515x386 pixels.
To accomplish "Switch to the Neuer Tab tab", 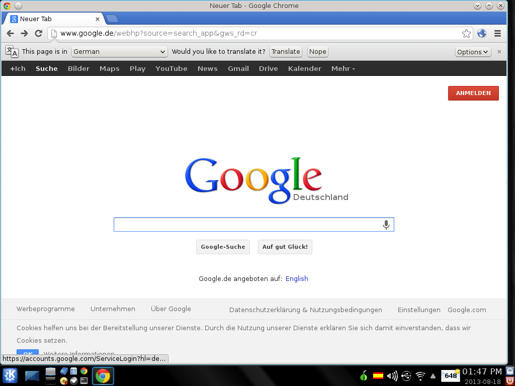I will (x=53, y=19).
